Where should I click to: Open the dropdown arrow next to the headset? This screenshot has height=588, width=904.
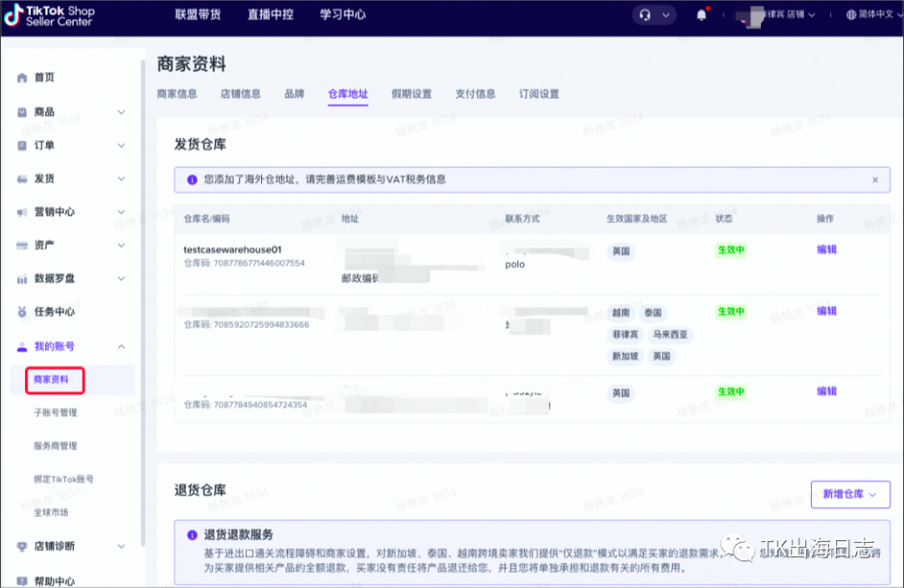pyautogui.click(x=666, y=15)
